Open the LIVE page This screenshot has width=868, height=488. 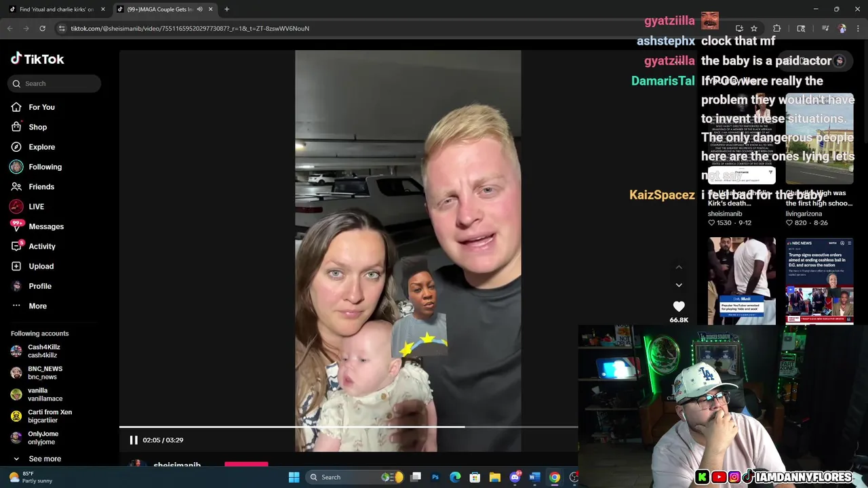[x=36, y=207]
